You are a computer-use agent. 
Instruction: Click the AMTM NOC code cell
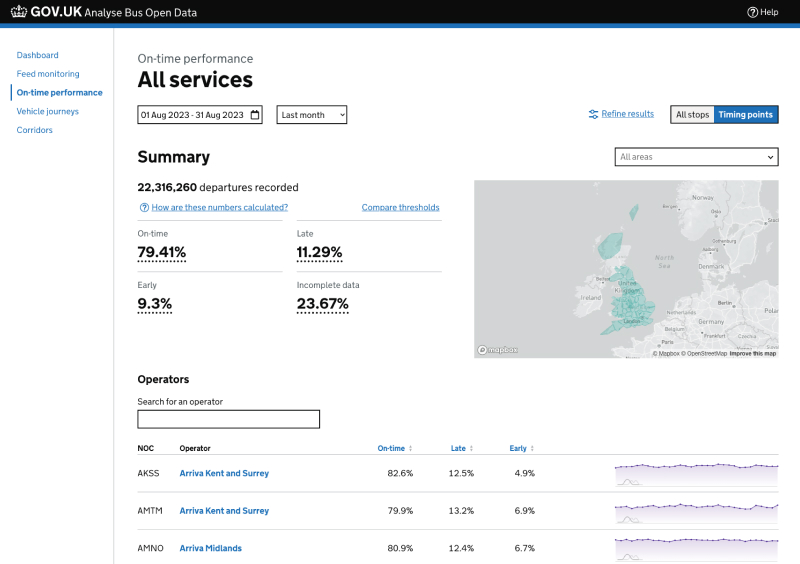click(150, 510)
